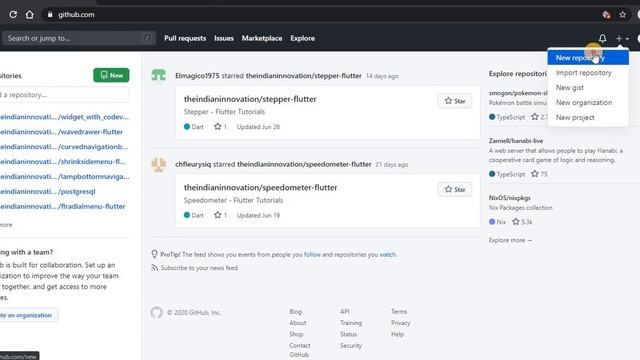This screenshot has height=360, width=640.
Task: Select New repository from the dropdown
Action: pos(588,58)
